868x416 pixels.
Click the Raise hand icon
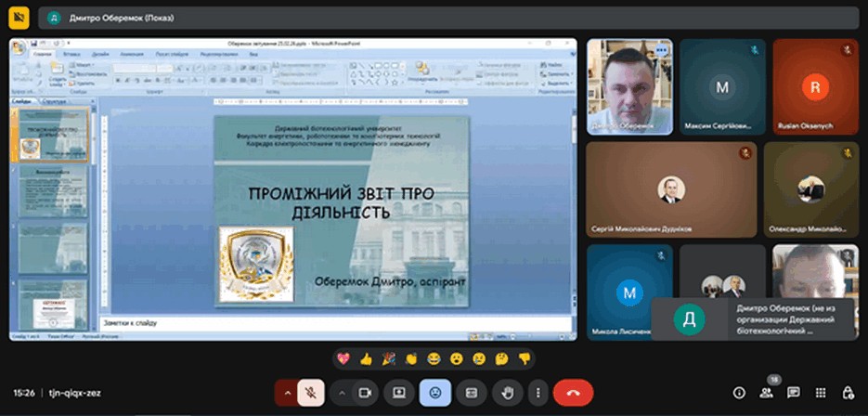click(506, 393)
